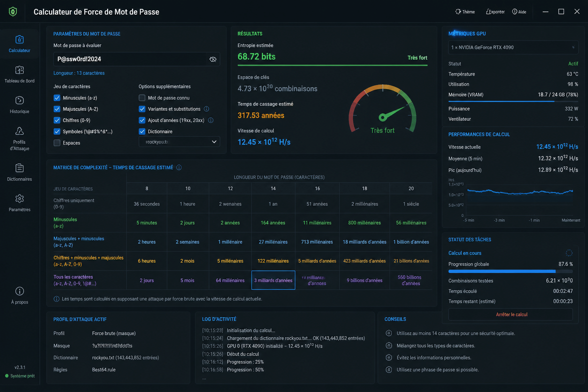Click Longueur : 13 caractères text
The height and width of the screenshot is (392, 588).
click(x=79, y=73)
